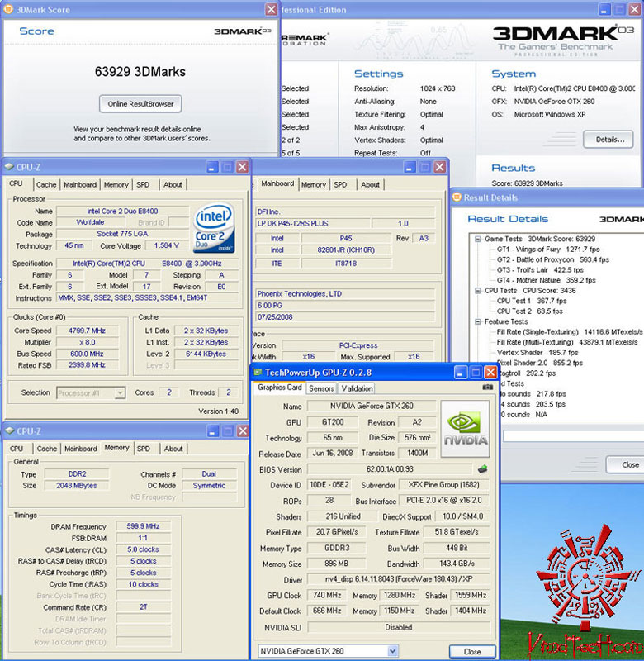Close the 3DMark Score window

tap(272, 9)
